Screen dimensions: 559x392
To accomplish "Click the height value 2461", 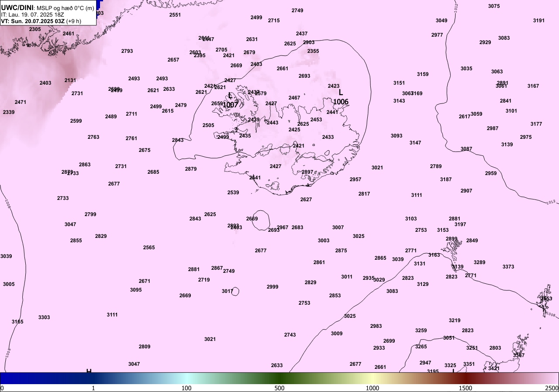I will (x=69, y=34).
